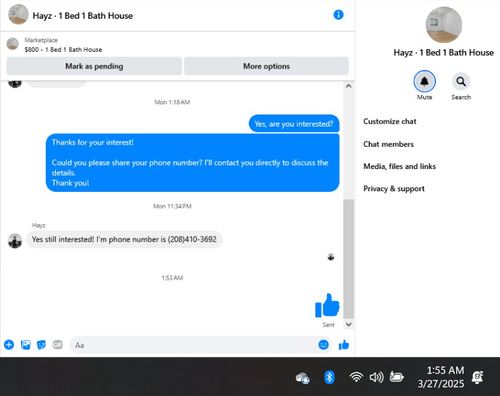
Task: Click the small seen-by avatar indicator
Action: click(331, 257)
